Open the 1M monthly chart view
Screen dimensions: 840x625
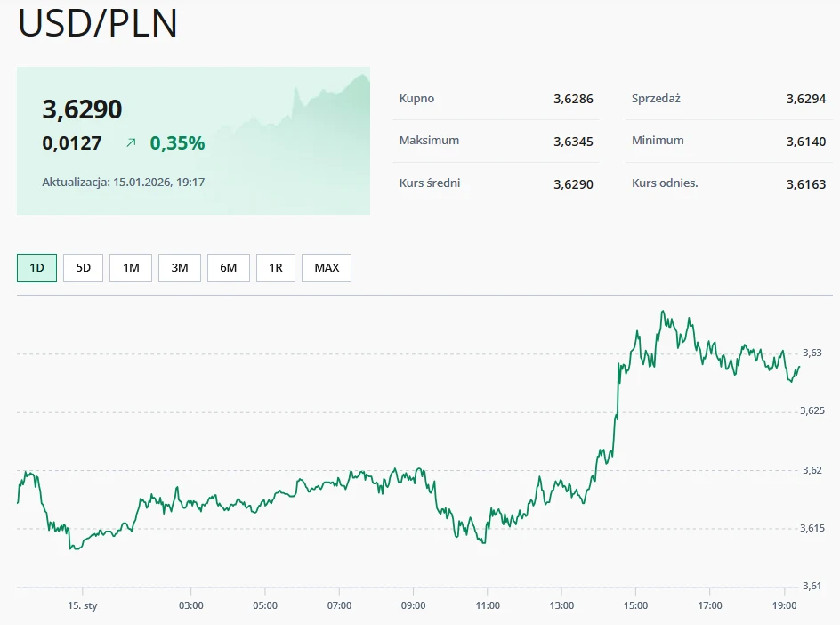pyautogui.click(x=130, y=267)
